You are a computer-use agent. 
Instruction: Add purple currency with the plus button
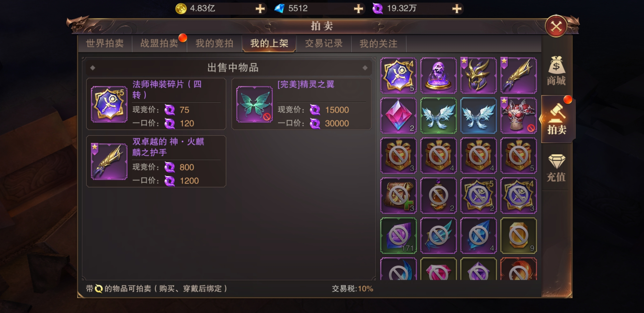click(457, 9)
